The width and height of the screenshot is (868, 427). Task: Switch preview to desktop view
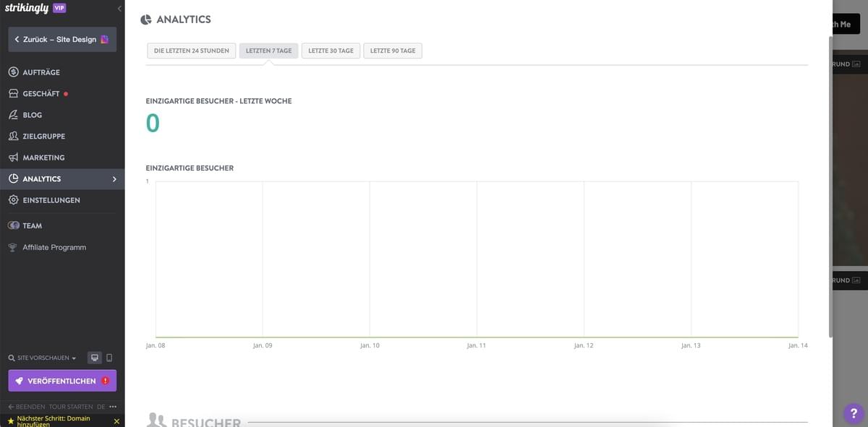click(x=93, y=357)
